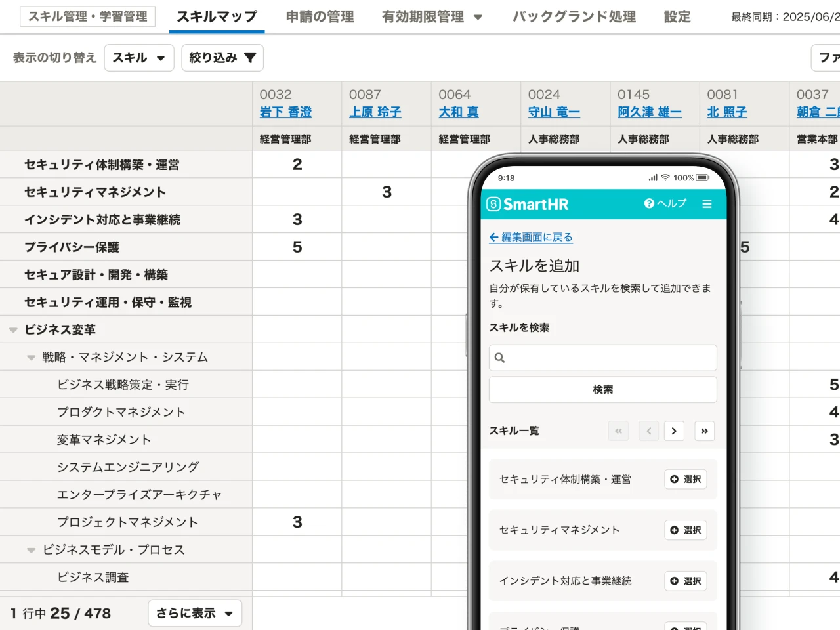This screenshot has width=840, height=630.
Task: Open employee 岩下 香澄 profile link
Action: point(285,112)
